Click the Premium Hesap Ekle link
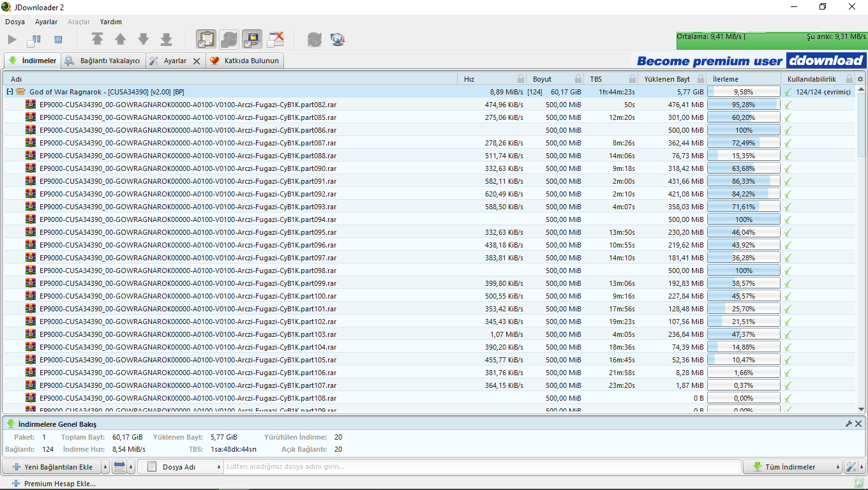 click(54, 484)
